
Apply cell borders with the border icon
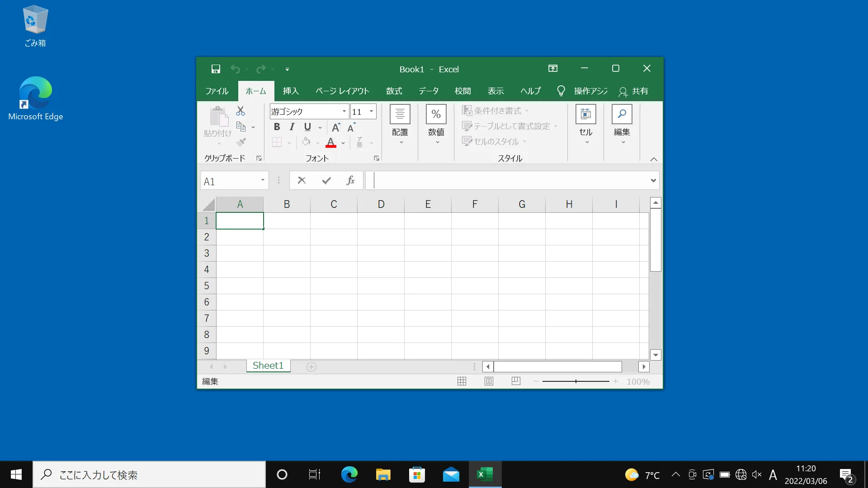pyautogui.click(x=277, y=142)
